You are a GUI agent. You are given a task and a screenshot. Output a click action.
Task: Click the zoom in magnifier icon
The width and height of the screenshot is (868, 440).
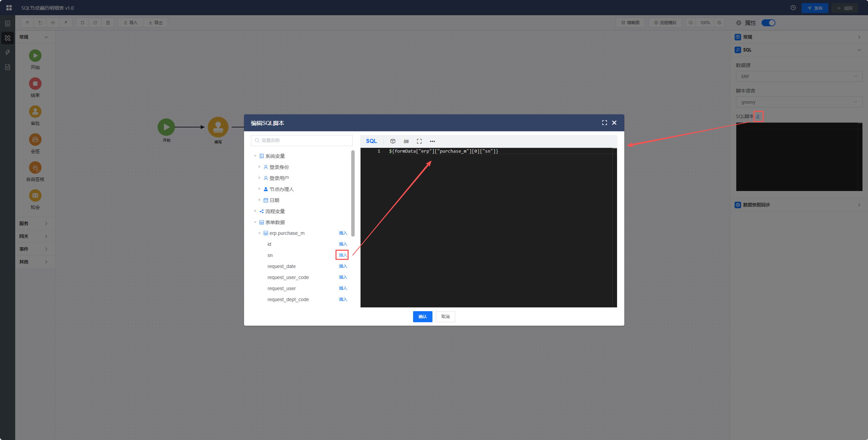pyautogui.click(x=719, y=23)
